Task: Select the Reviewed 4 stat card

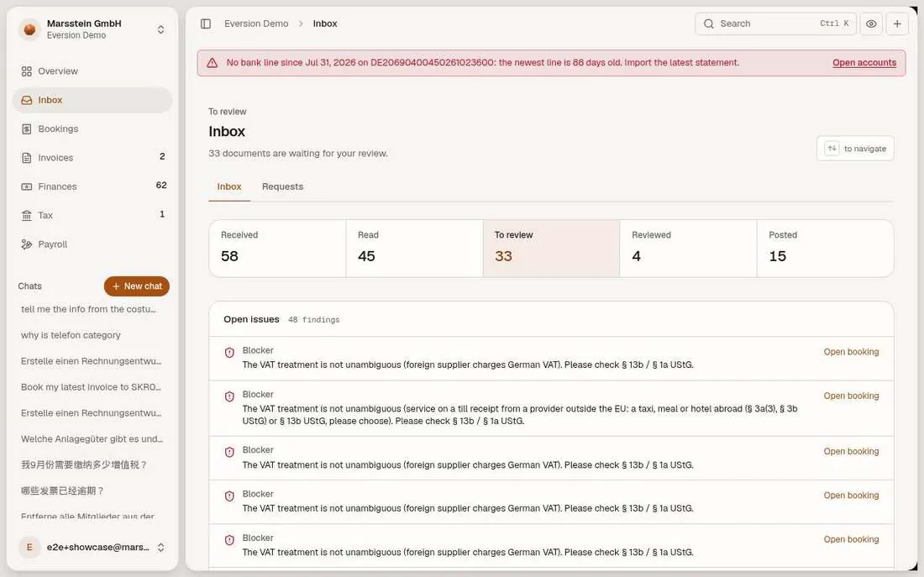Action: click(688, 248)
